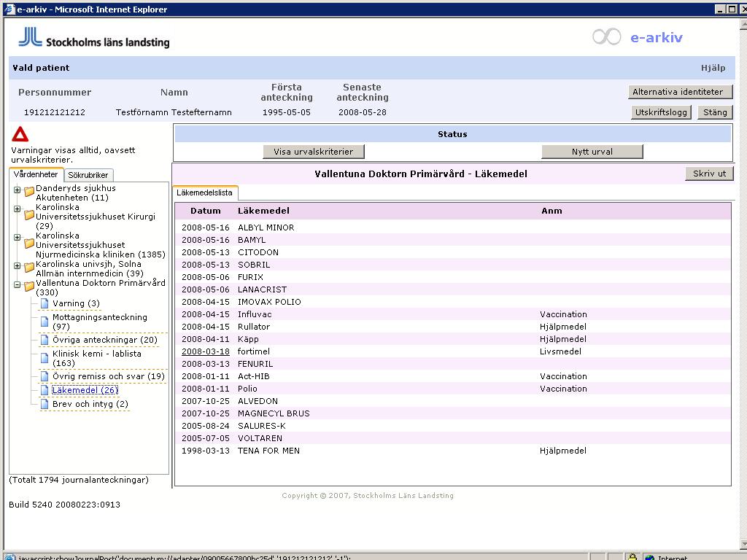Screen dimensions: 747x560
Task: Click the Övriga anteckningar document icon
Action: [44, 340]
